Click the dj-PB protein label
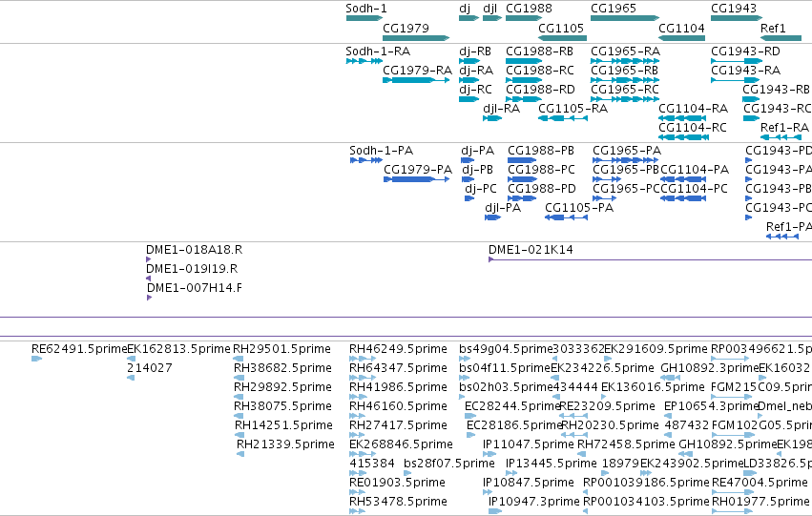This screenshot has height=516, width=812. [477, 170]
